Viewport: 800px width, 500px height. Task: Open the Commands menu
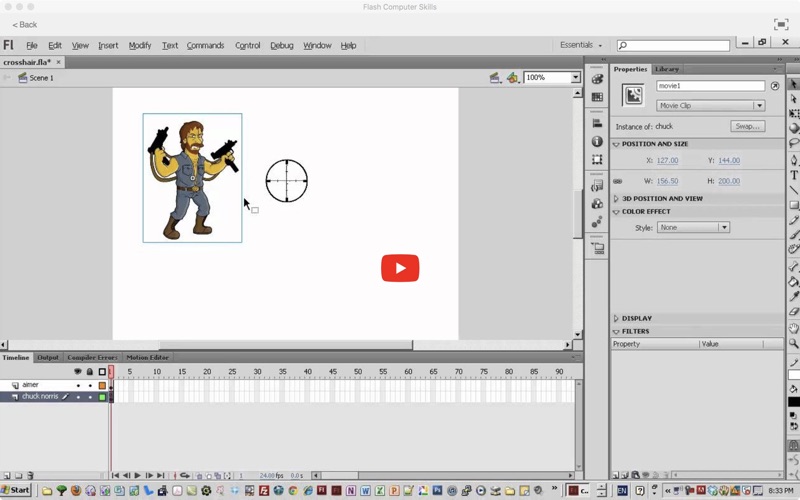click(x=205, y=45)
